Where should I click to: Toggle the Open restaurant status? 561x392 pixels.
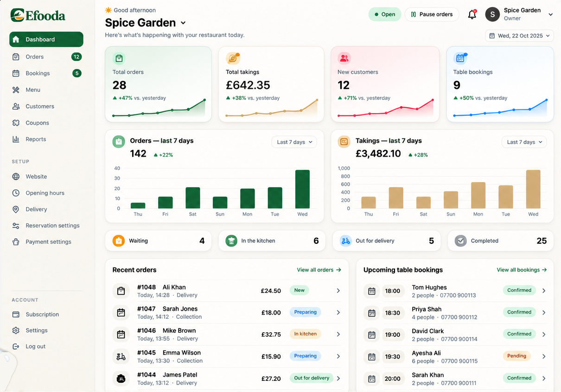(x=385, y=14)
